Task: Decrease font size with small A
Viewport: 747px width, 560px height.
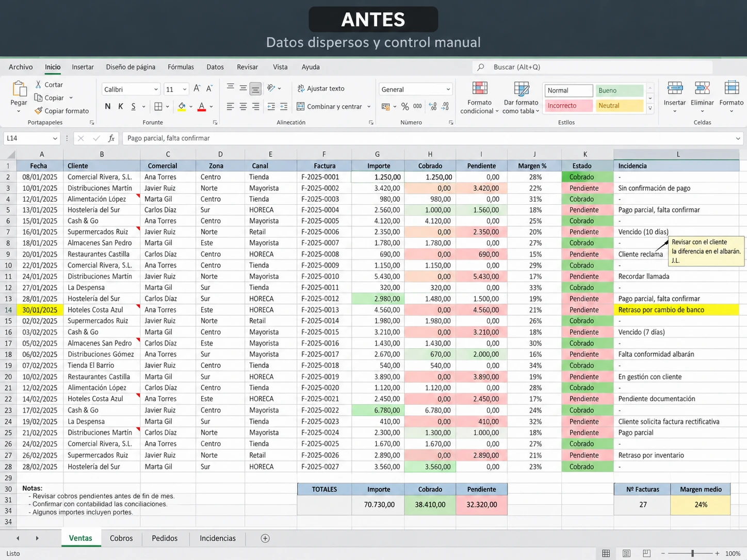Action: click(209, 89)
